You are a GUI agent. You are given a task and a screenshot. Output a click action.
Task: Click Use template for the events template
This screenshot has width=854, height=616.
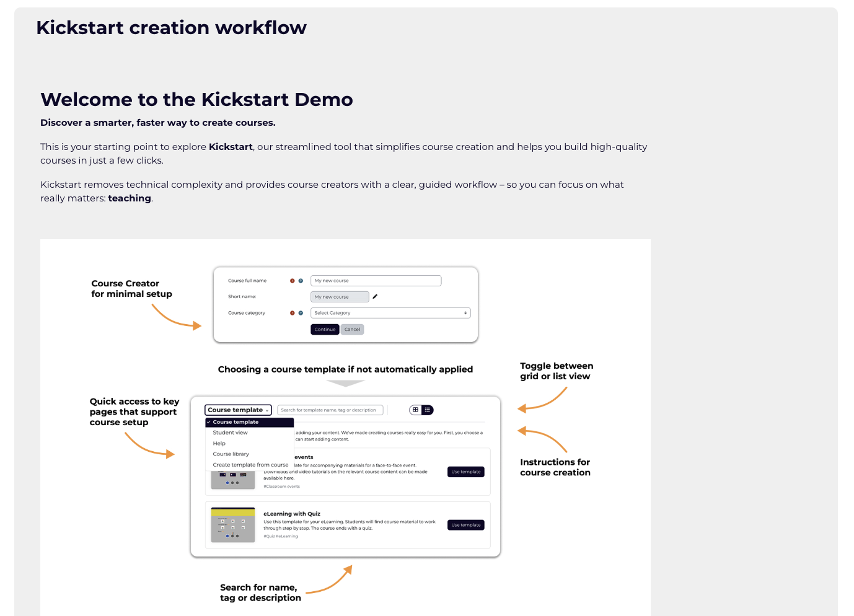pos(466,472)
